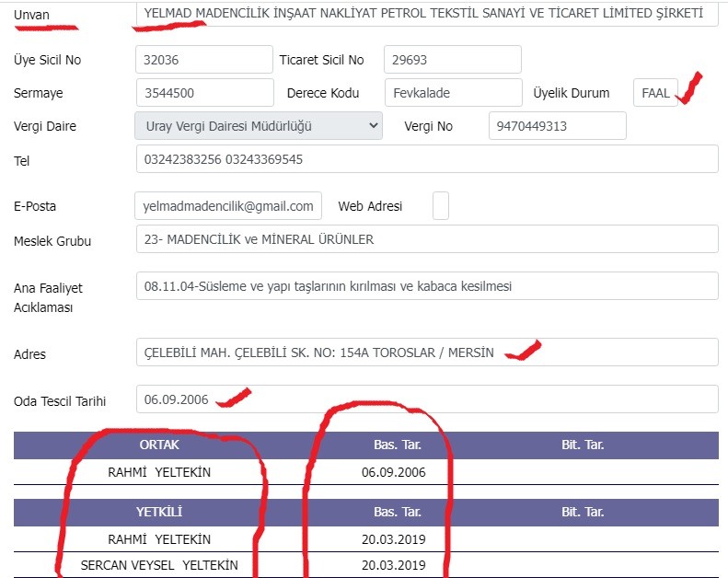Click the Vergi Daire label
728x578 pixels.
click(45, 126)
